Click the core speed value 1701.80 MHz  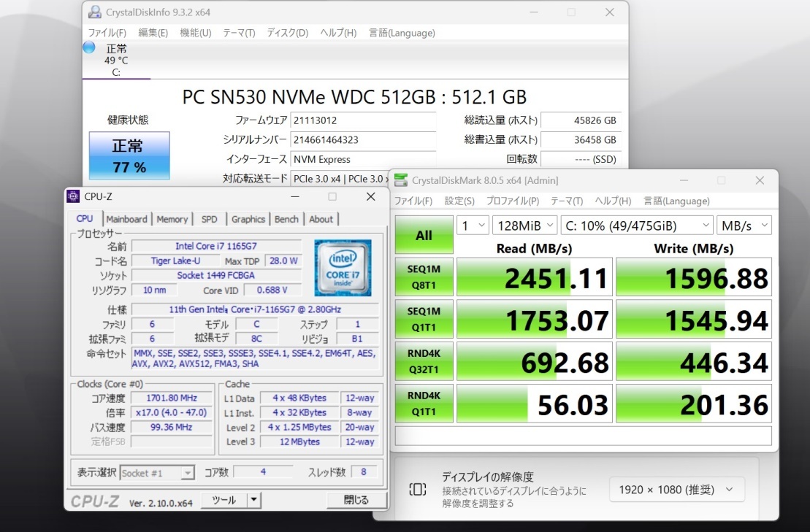[x=172, y=398]
